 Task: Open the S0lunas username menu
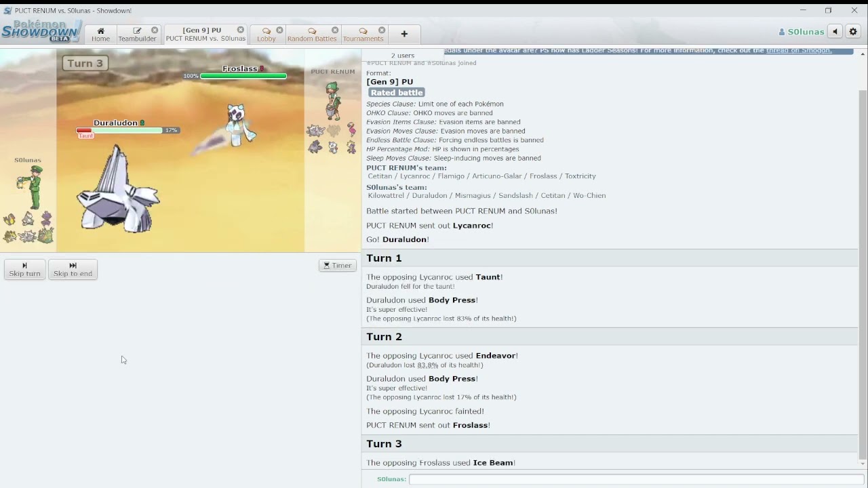click(x=802, y=32)
